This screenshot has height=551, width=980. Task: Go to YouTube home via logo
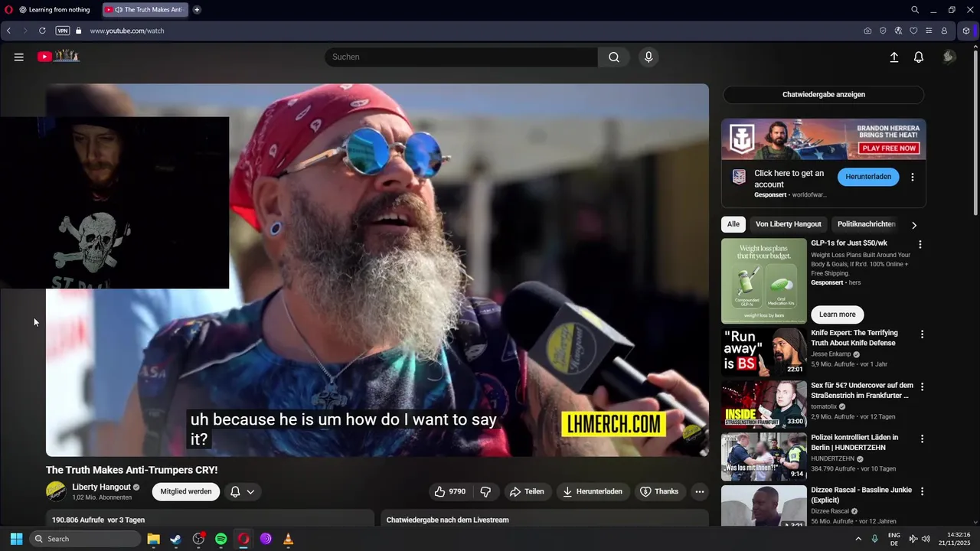[x=58, y=56]
